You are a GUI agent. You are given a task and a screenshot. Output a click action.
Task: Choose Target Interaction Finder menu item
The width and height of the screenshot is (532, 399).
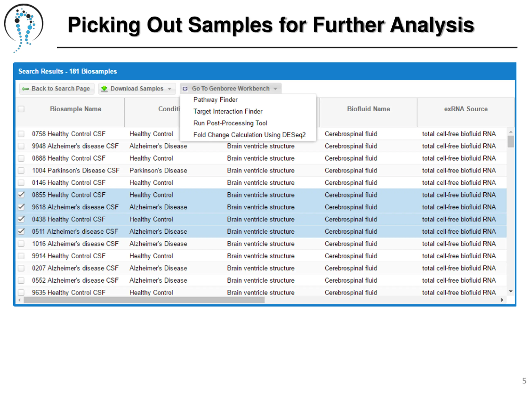coord(228,111)
